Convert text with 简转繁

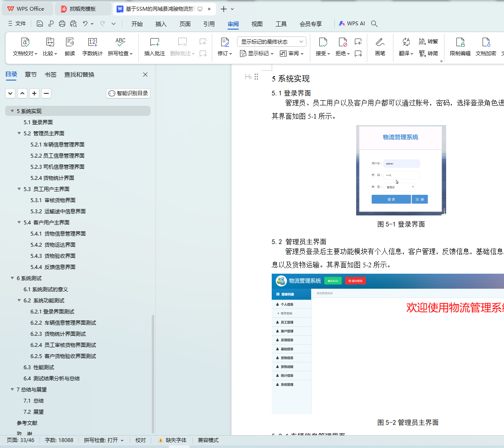(x=429, y=42)
